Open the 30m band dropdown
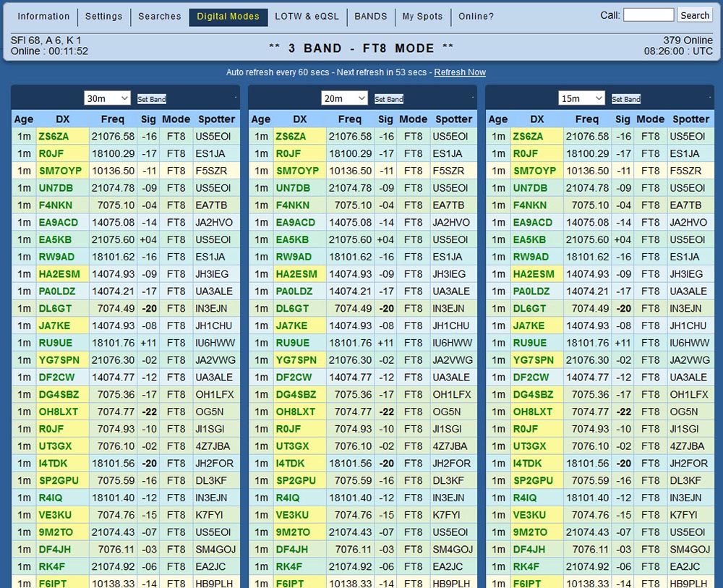This screenshot has height=588, width=723. click(107, 98)
